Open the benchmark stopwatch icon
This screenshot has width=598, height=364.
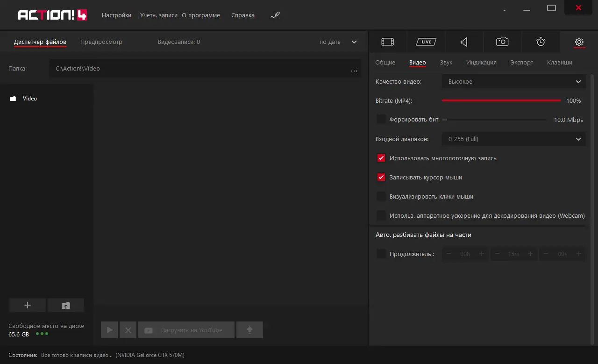(541, 42)
